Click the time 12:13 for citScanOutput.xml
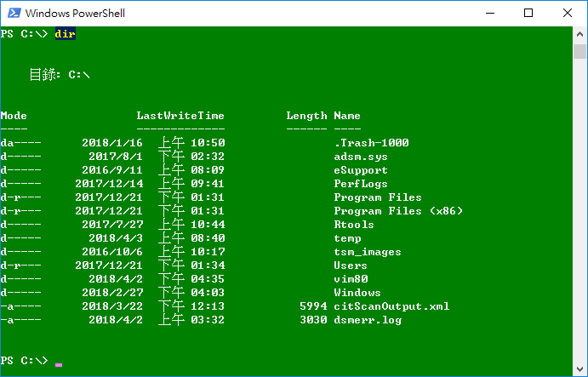 tap(208, 306)
